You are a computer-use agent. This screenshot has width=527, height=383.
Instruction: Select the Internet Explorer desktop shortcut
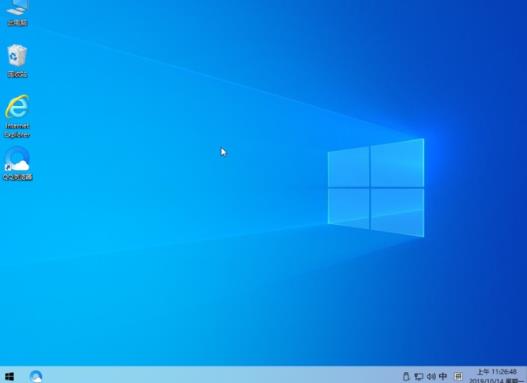pyautogui.click(x=17, y=116)
